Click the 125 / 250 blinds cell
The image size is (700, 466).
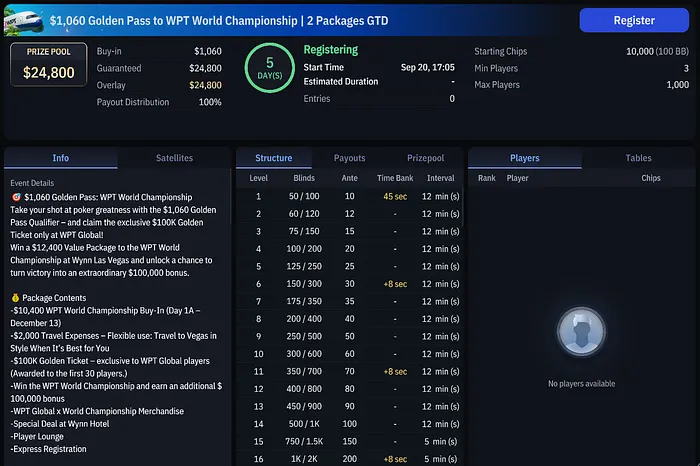coord(304,266)
